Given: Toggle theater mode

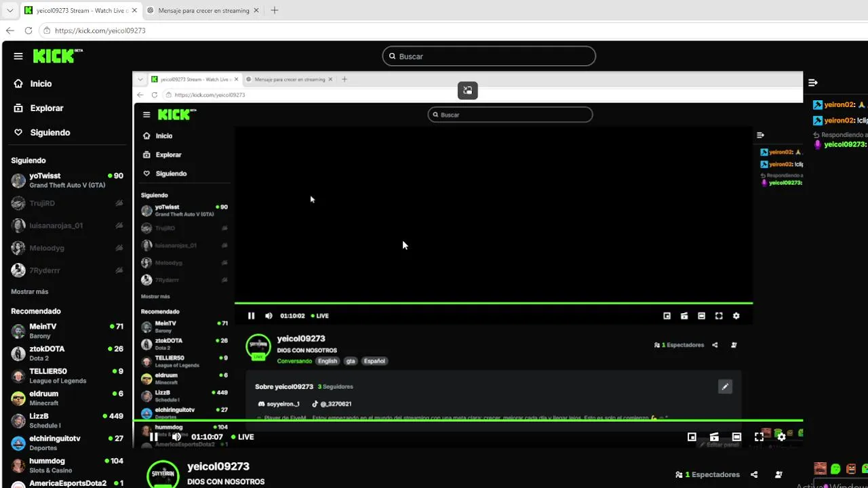Looking at the screenshot, I should pyautogui.click(x=736, y=437).
